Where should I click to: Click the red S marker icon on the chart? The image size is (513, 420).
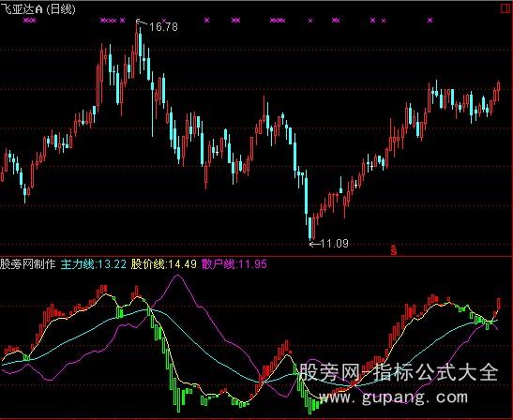point(394,250)
